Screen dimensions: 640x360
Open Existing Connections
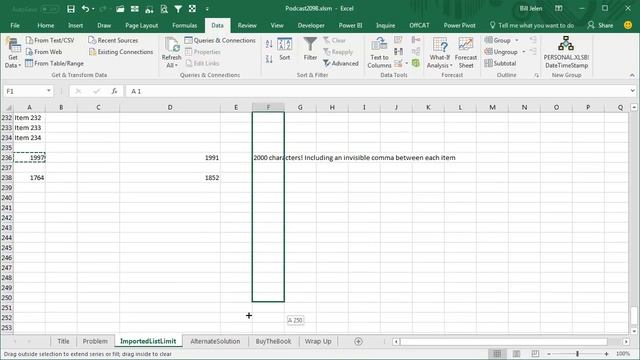click(121, 52)
